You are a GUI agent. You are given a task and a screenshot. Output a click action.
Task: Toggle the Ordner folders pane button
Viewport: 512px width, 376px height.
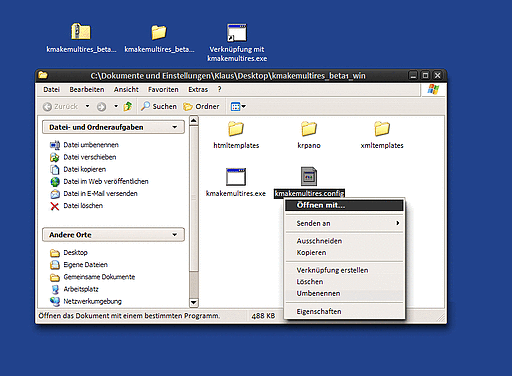tap(201, 106)
